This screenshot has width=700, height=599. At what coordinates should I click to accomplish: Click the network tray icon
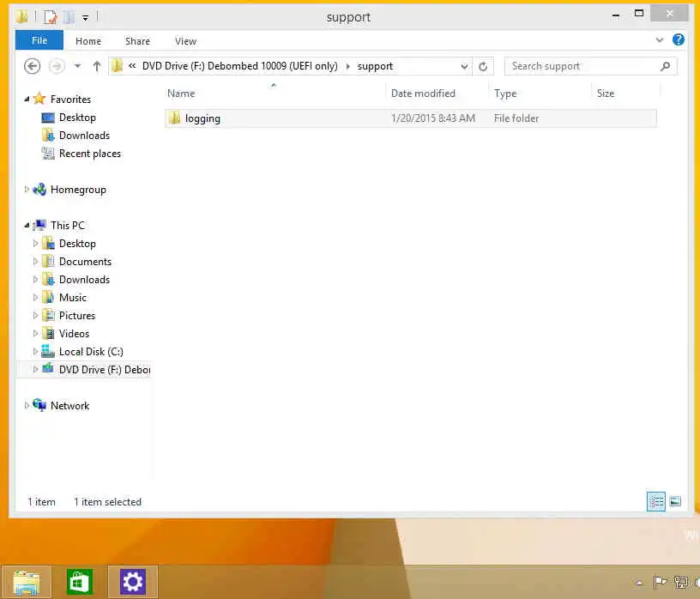click(x=681, y=583)
